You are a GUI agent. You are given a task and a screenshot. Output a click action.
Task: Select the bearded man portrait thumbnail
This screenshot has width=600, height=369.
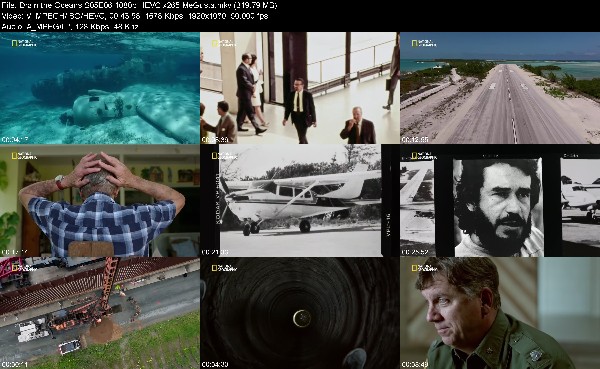500,201
